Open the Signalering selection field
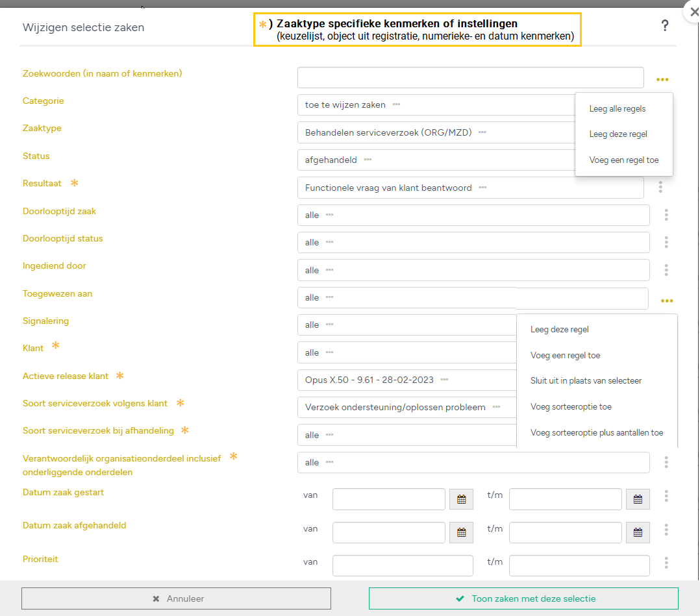This screenshot has width=700, height=616. 407,325
